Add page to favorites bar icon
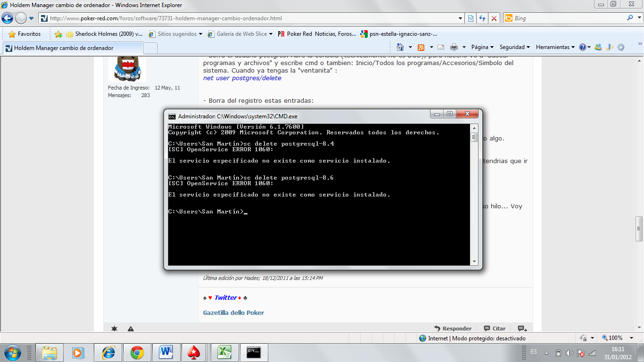This screenshot has width=644, height=362. [58, 34]
